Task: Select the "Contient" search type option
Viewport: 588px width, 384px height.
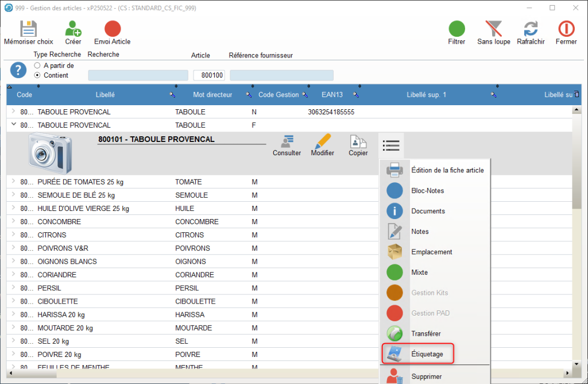Action: click(37, 75)
